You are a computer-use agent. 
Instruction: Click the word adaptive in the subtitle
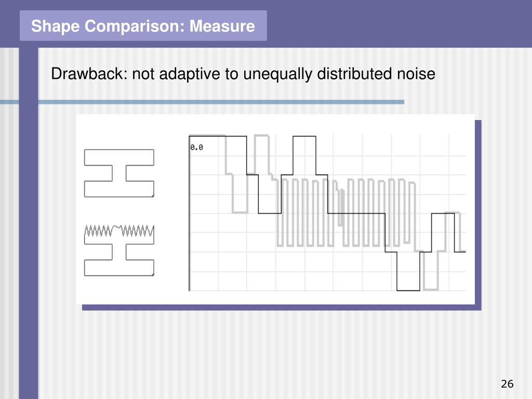click(x=190, y=74)
